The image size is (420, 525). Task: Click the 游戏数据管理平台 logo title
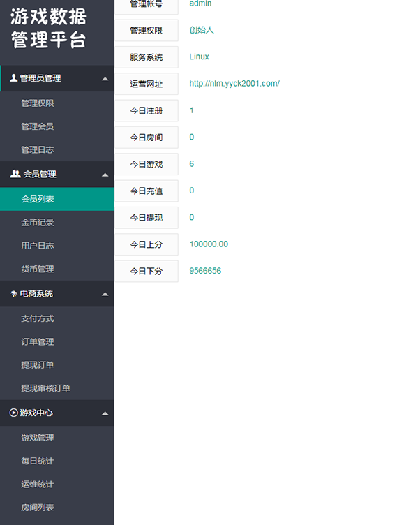pyautogui.click(x=49, y=28)
